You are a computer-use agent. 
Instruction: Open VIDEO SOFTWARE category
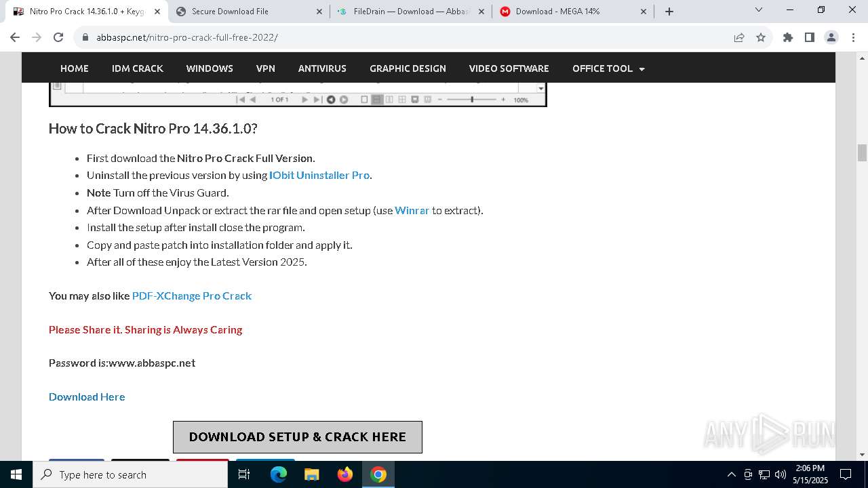(509, 68)
